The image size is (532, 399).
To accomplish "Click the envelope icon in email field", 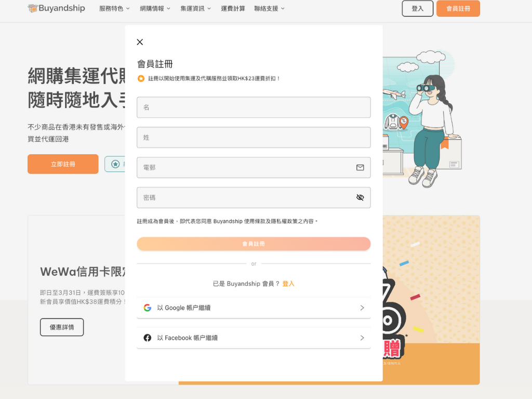I will click(360, 167).
